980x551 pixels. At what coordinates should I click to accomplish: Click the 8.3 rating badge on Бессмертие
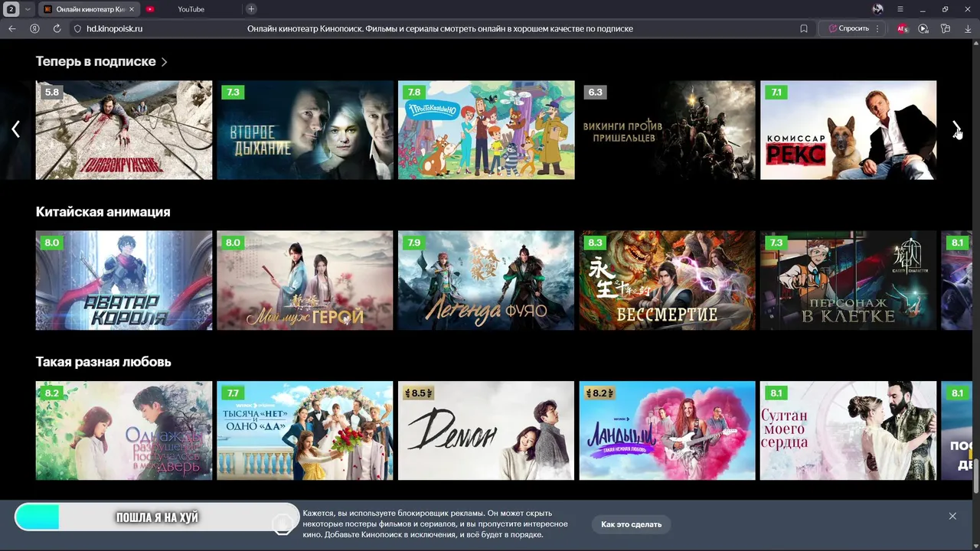(x=595, y=242)
